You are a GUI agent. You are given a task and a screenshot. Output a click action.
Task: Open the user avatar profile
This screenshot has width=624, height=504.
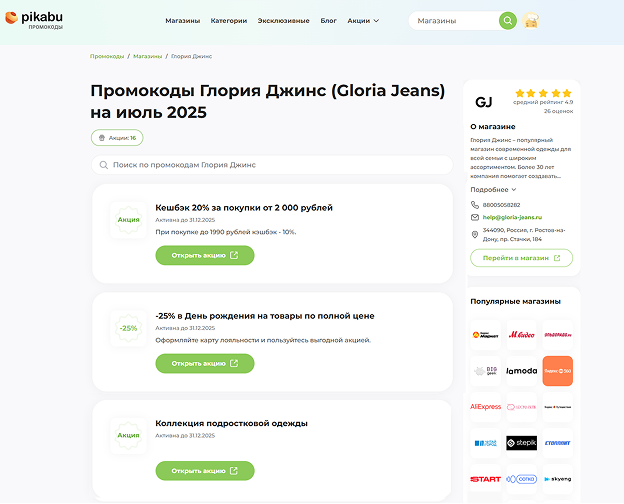530,21
